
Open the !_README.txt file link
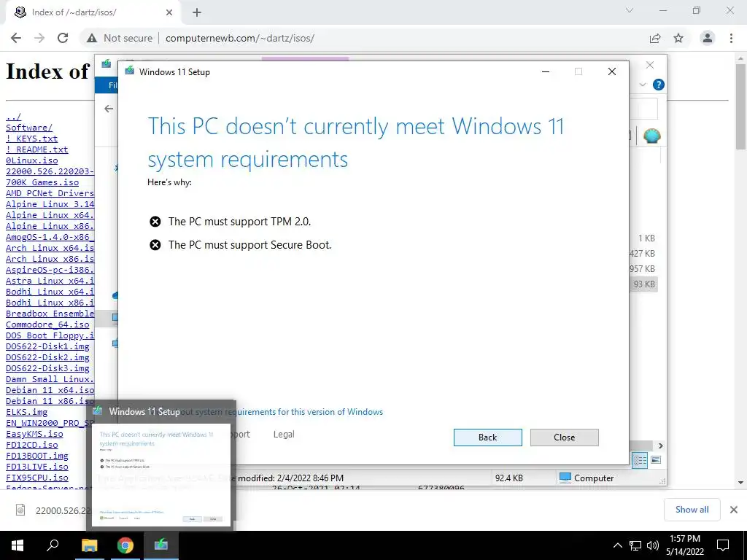[x=36, y=149]
